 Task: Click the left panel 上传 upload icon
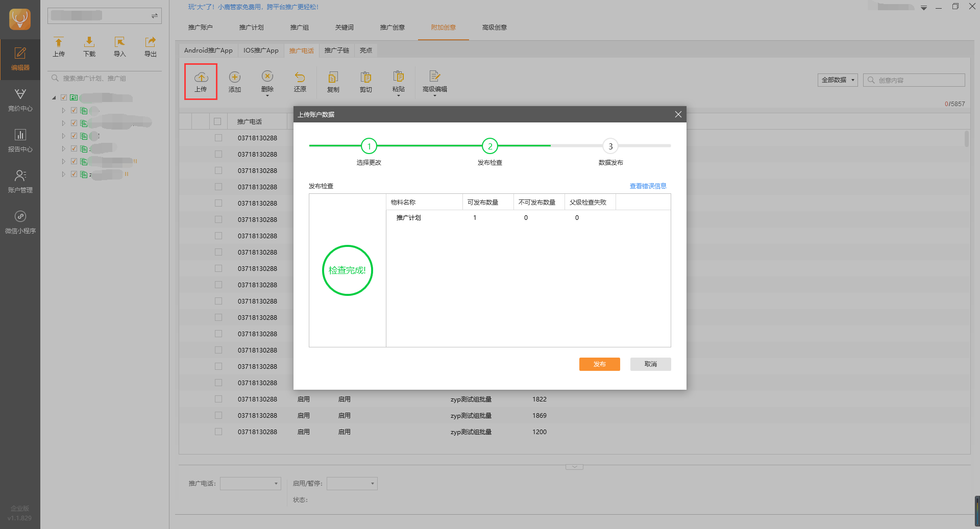coord(59,46)
